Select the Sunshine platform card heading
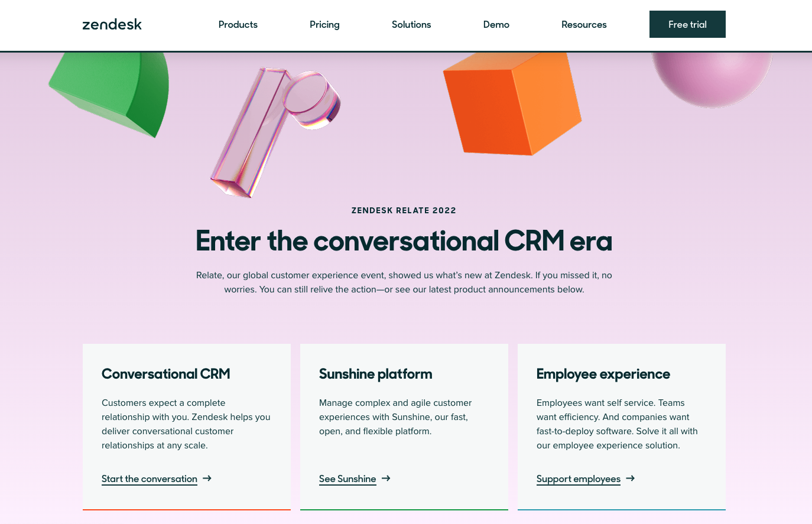The image size is (812, 524). 376,374
